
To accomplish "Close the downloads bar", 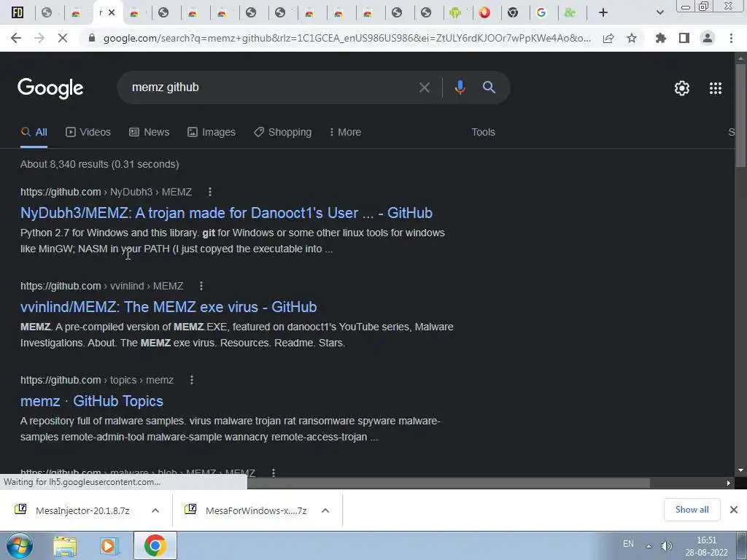I will click(x=734, y=510).
